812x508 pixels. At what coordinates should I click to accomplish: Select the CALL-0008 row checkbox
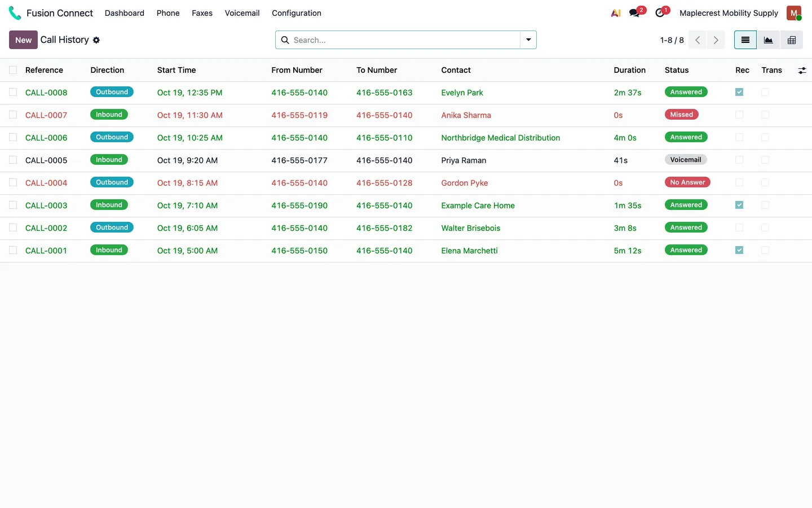[13, 92]
